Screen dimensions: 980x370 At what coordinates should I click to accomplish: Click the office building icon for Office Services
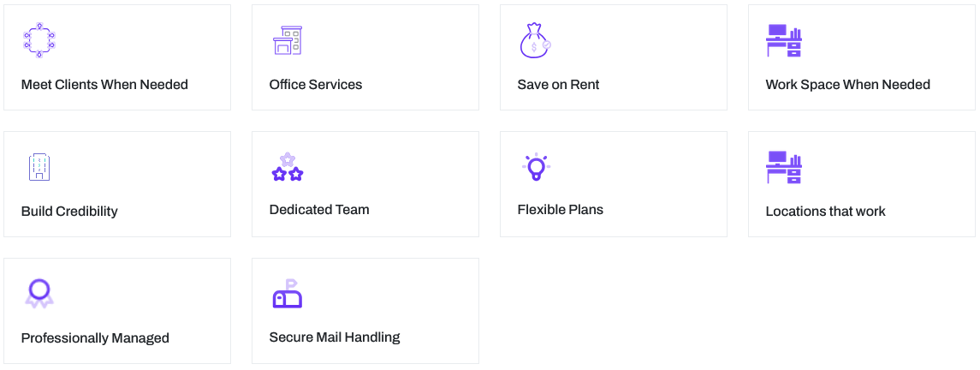(288, 40)
